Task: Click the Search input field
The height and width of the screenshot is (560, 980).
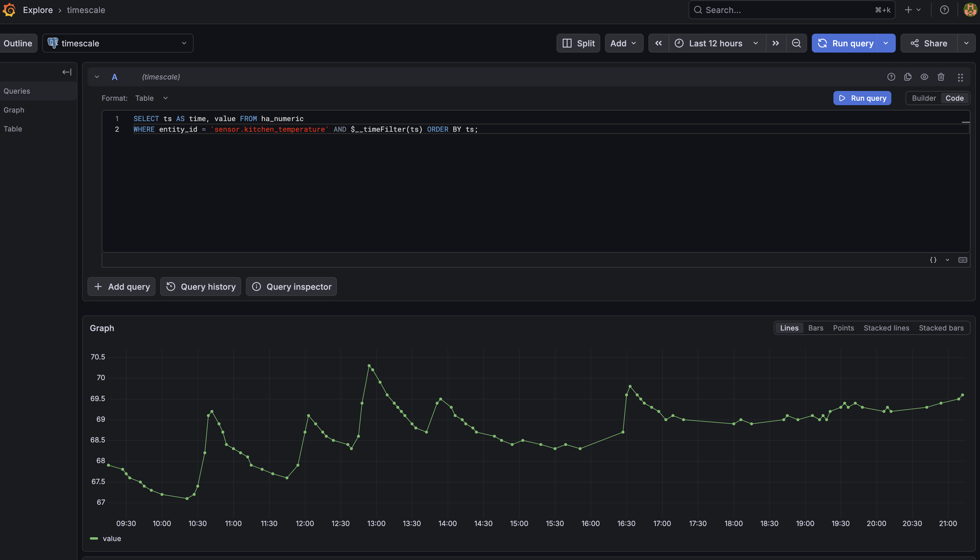Action: click(x=791, y=10)
